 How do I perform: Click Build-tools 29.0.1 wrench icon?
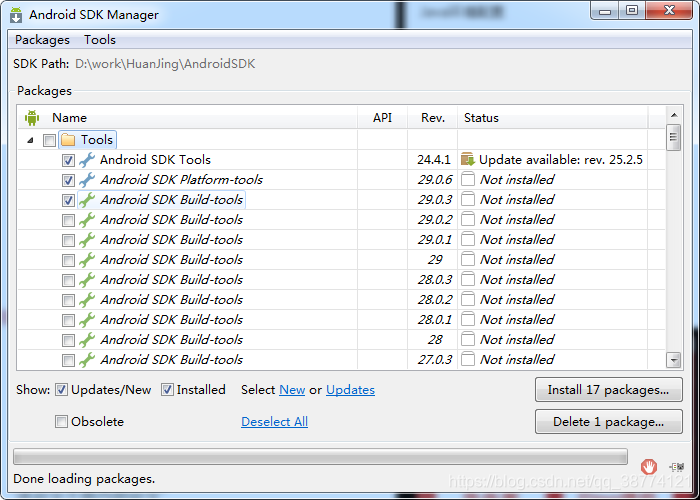coord(87,240)
